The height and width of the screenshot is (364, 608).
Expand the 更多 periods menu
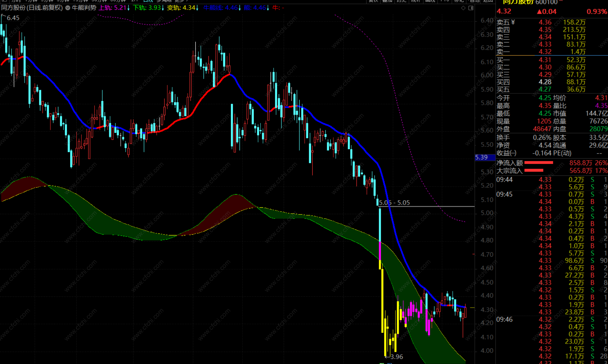pyautogui.click(x=181, y=1)
